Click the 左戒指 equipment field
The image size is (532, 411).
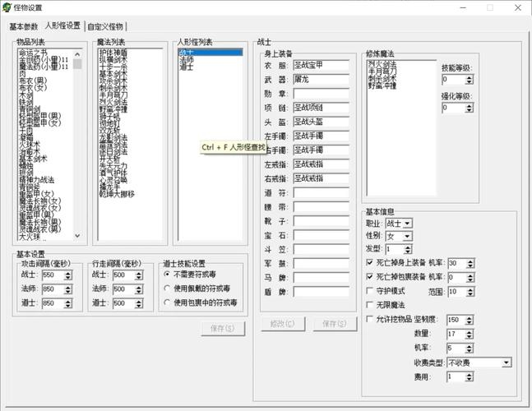[x=321, y=164]
